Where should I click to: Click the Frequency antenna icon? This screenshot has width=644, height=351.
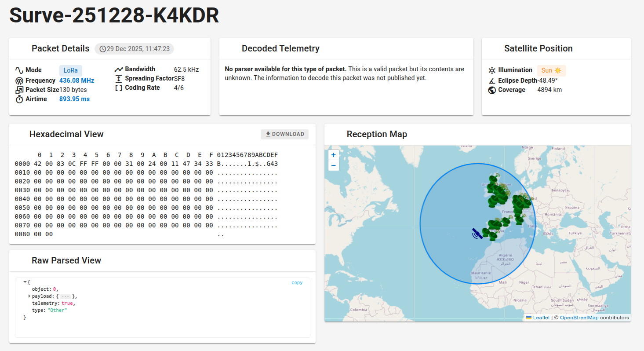point(19,81)
